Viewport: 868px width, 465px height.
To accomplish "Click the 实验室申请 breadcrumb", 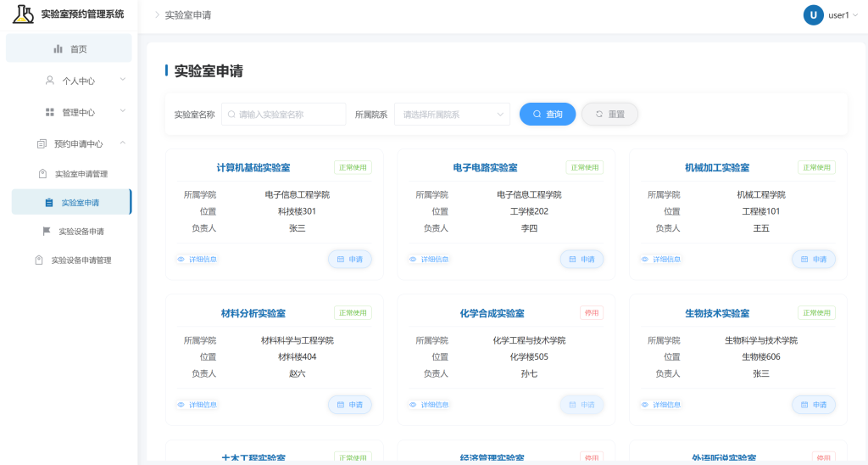I will coord(188,15).
